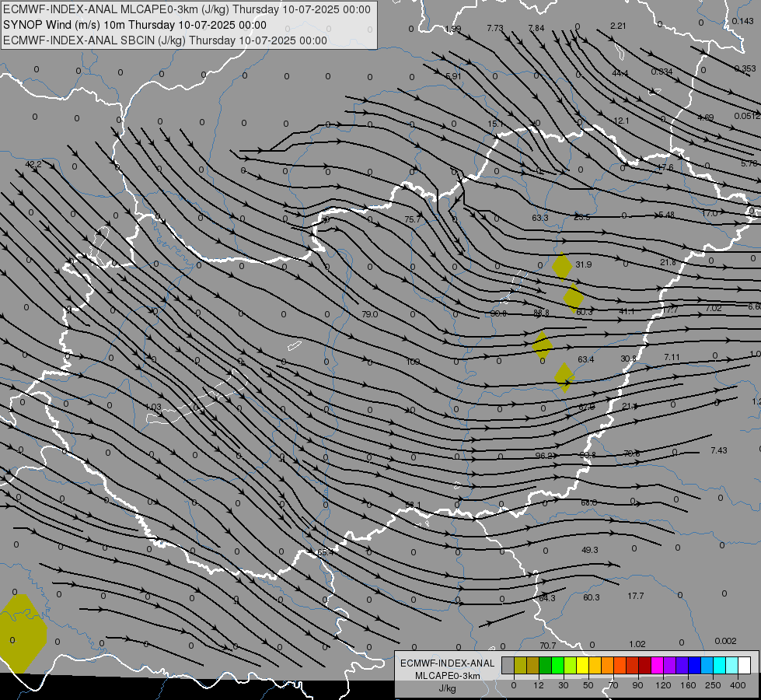
Task: Click the legend tick value 250
Action: click(x=713, y=685)
